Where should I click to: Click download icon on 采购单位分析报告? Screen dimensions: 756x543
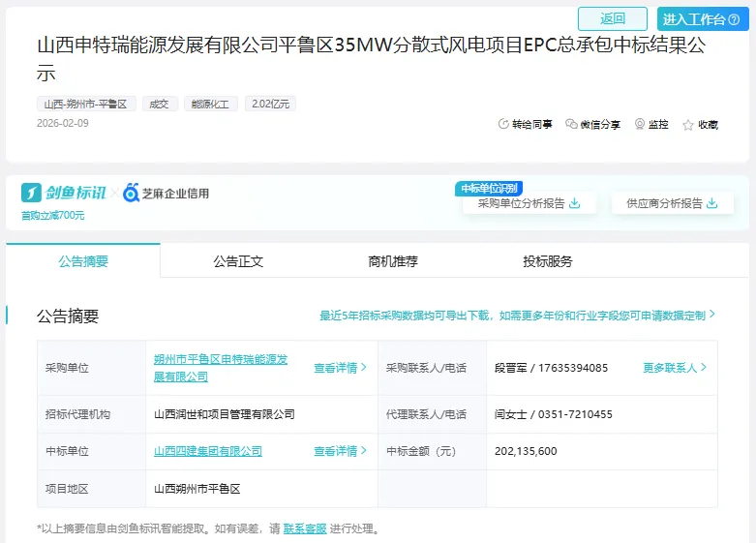click(x=574, y=203)
